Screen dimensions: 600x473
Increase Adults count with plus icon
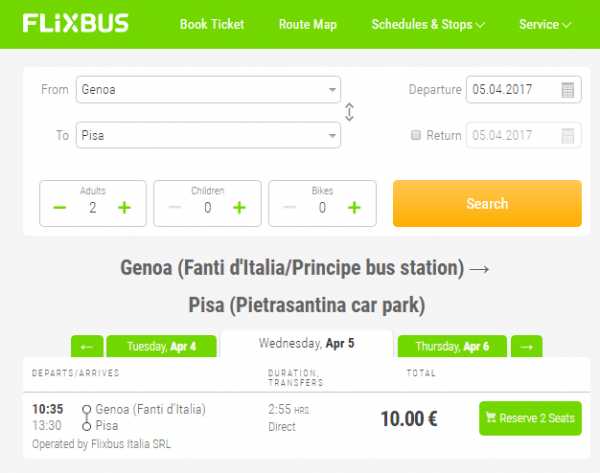click(x=124, y=208)
